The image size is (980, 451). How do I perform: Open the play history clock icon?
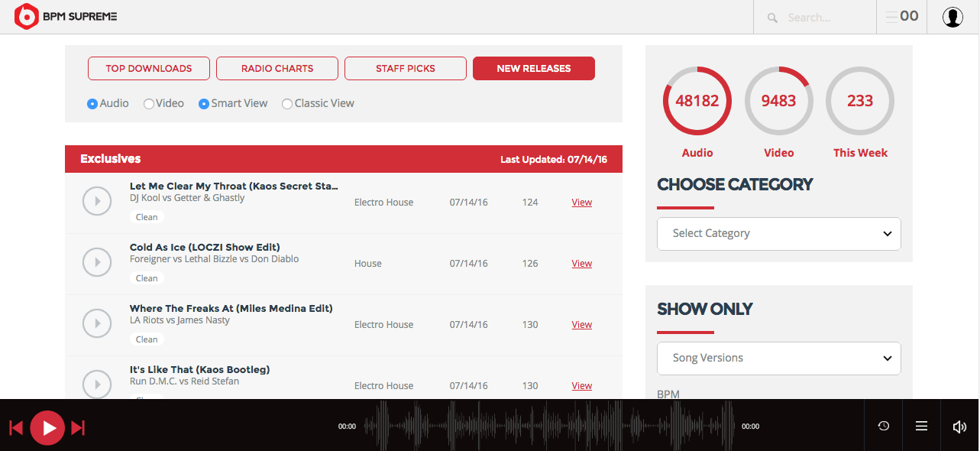tap(884, 426)
